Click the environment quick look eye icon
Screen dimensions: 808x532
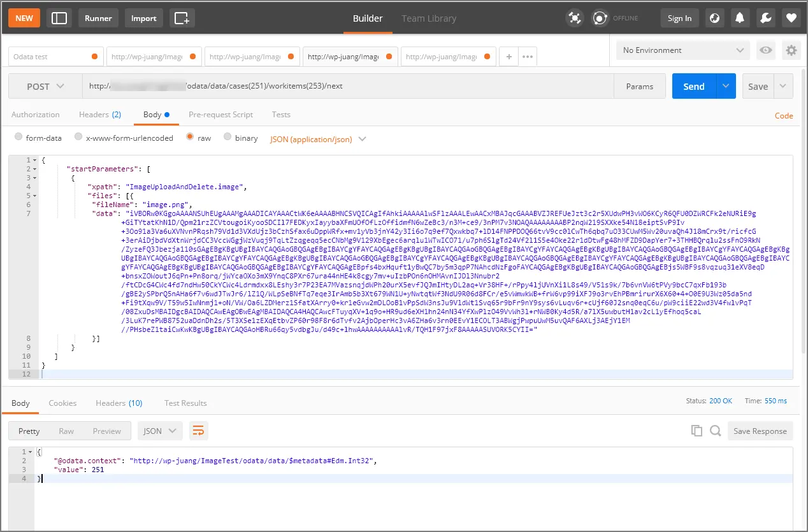(766, 50)
